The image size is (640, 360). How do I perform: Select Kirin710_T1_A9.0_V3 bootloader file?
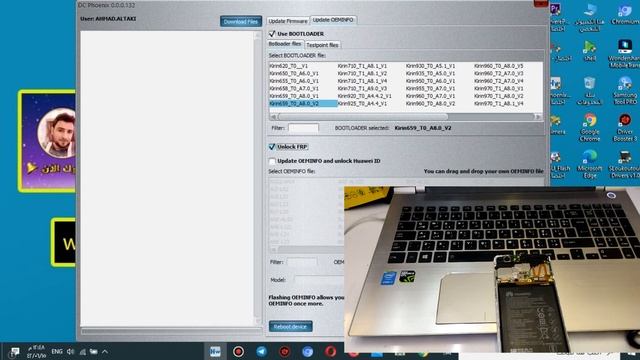pos(362,88)
